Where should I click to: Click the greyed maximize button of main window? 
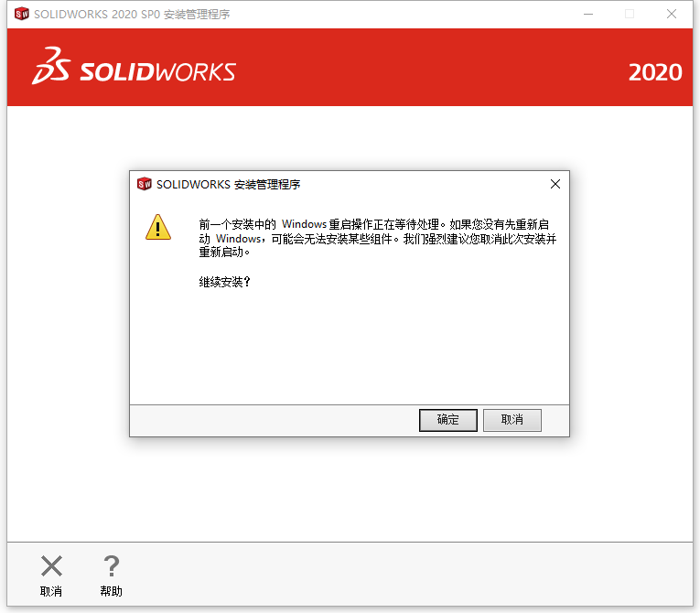[630, 14]
